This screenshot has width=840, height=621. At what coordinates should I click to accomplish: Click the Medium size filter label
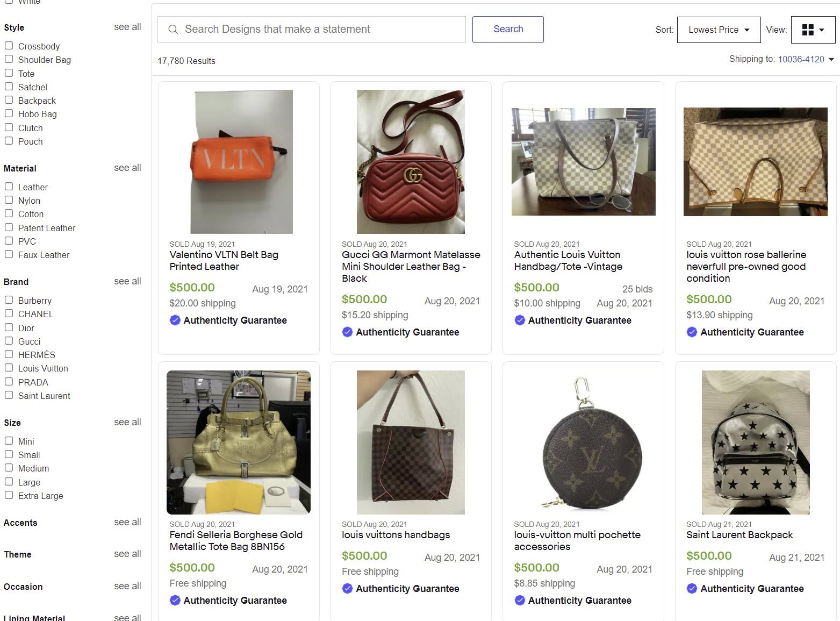tap(33, 468)
